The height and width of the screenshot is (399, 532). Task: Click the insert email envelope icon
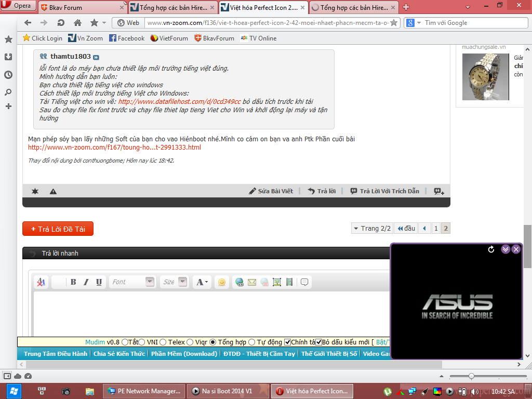point(252,282)
